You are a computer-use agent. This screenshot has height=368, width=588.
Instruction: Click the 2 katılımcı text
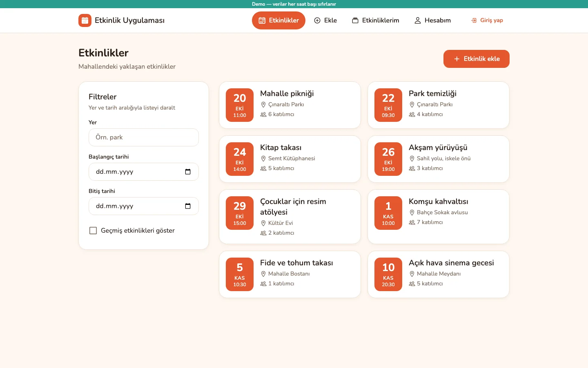click(x=281, y=233)
